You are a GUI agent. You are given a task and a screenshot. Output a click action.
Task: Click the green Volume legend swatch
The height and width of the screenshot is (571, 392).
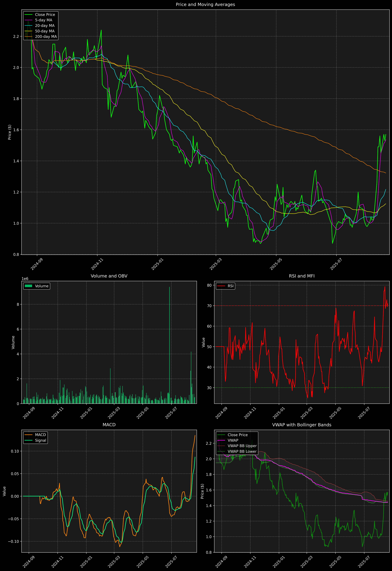pos(29,286)
